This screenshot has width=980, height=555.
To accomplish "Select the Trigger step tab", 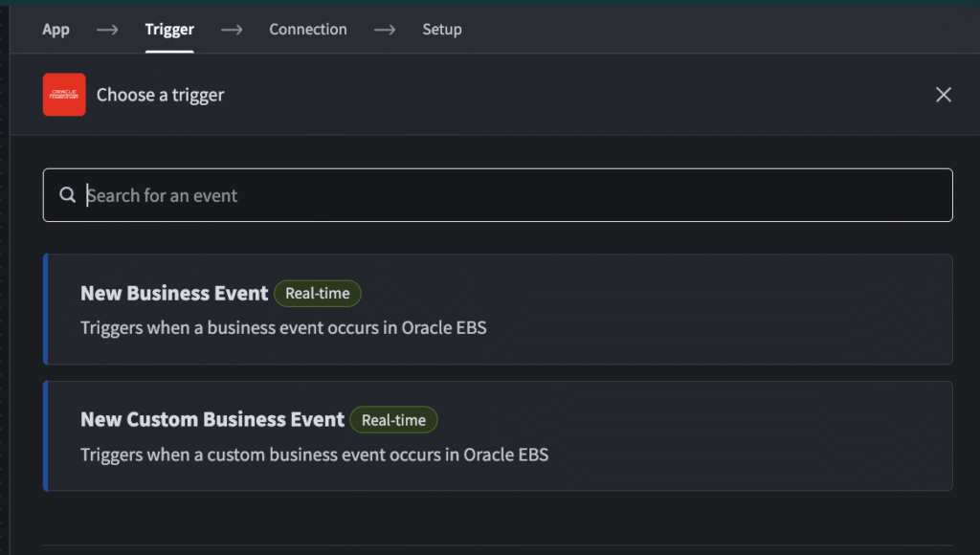I will (169, 30).
